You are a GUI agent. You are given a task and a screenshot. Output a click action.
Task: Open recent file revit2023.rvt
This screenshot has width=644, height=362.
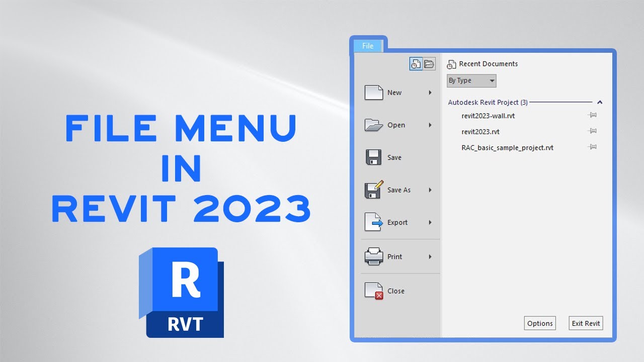coord(480,132)
